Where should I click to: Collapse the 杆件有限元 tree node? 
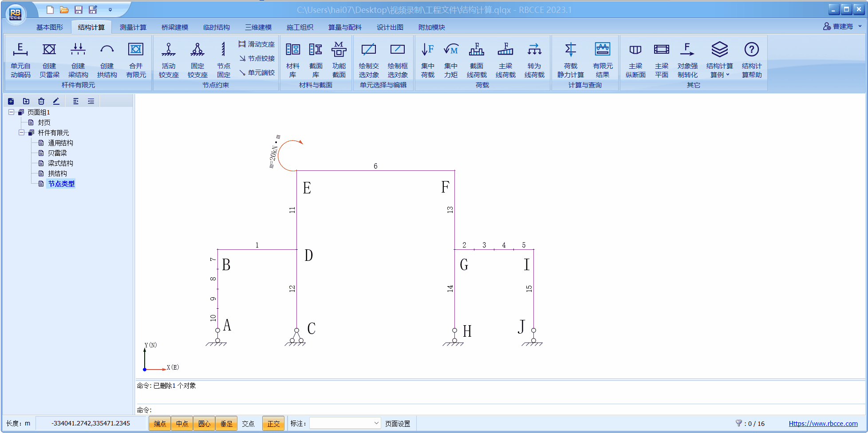tap(22, 133)
